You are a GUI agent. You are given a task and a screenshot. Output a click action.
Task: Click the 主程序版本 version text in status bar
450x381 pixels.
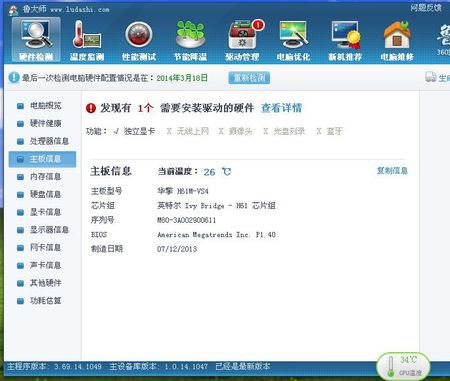pyautogui.click(x=54, y=366)
